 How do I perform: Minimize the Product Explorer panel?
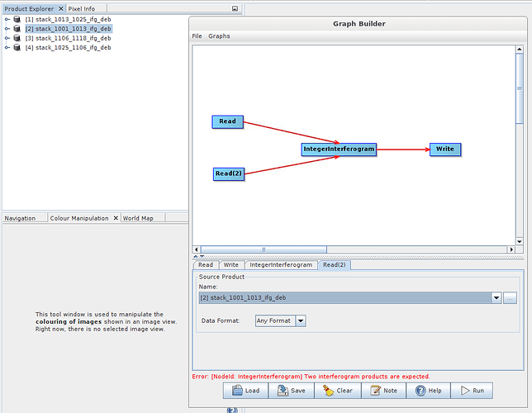[235, 8]
